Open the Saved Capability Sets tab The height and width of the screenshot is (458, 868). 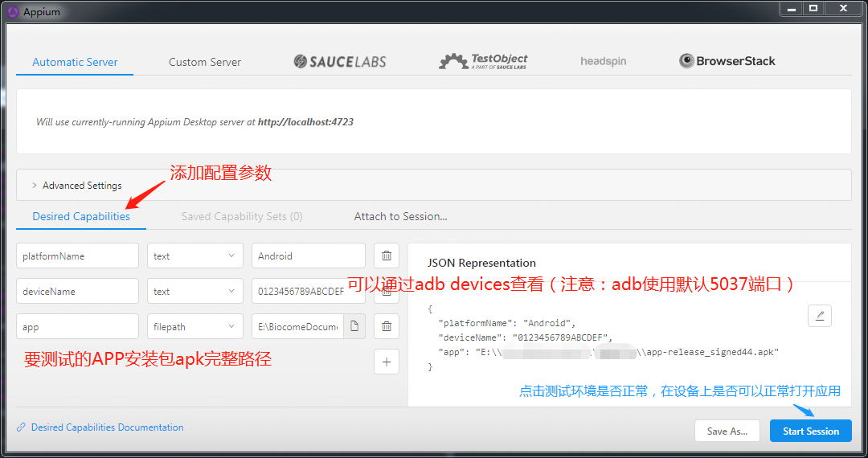pyautogui.click(x=242, y=216)
